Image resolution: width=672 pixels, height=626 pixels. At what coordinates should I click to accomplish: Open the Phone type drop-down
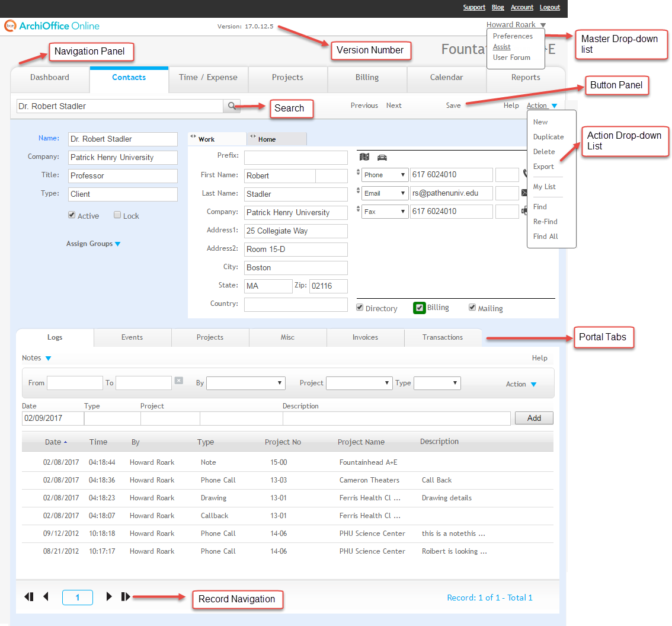(385, 175)
